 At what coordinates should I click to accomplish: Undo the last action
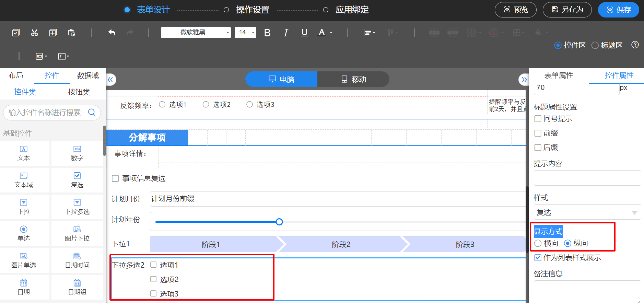pos(112,33)
